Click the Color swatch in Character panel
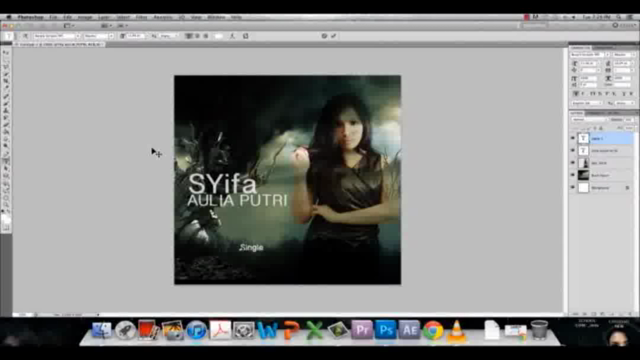 pyautogui.click(x=623, y=85)
